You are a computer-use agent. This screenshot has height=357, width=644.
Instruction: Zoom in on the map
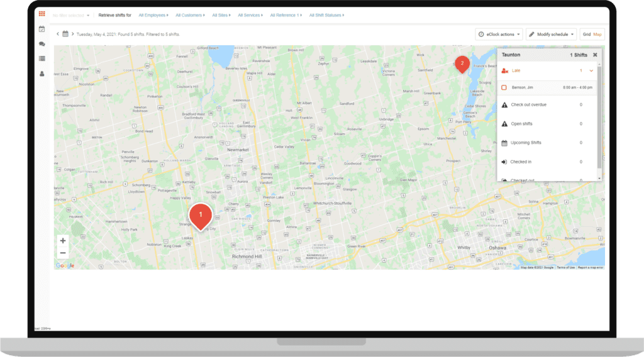click(x=62, y=241)
